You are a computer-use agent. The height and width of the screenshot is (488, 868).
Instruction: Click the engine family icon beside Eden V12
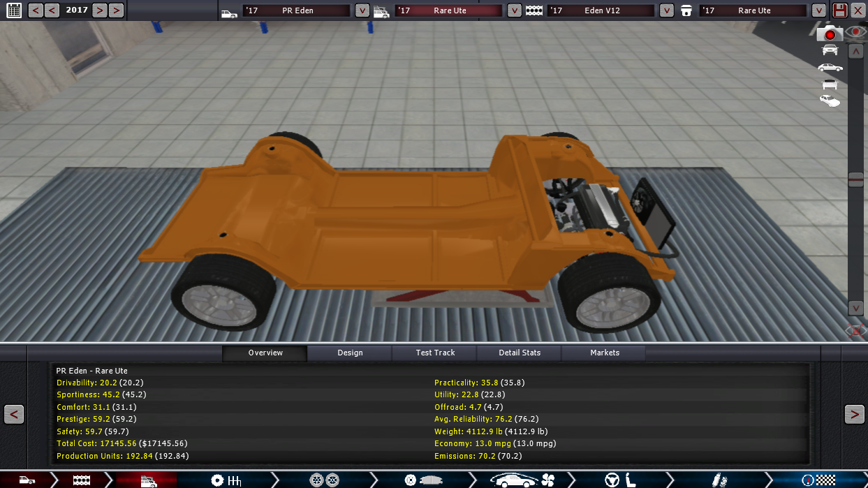[x=534, y=11]
